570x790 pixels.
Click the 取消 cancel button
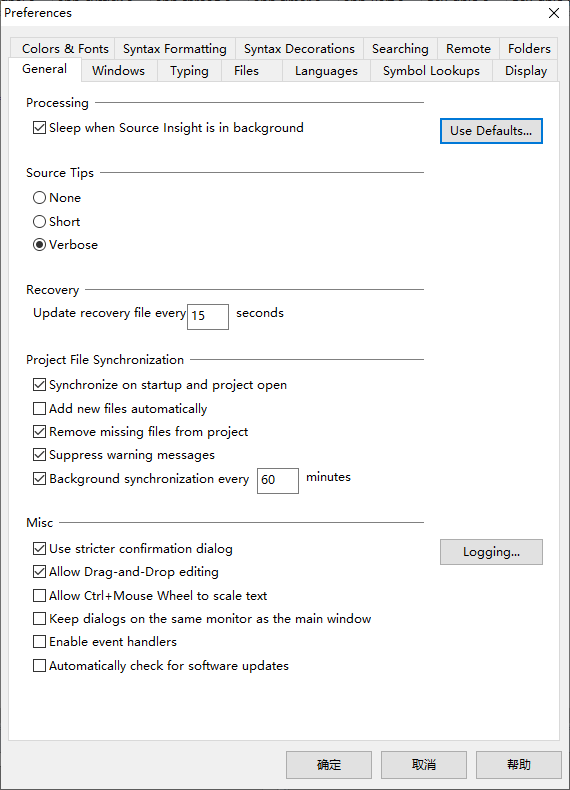click(x=424, y=765)
